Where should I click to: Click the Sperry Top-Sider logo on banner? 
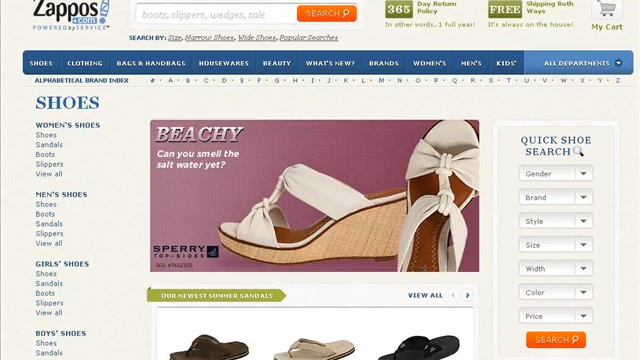click(x=186, y=251)
